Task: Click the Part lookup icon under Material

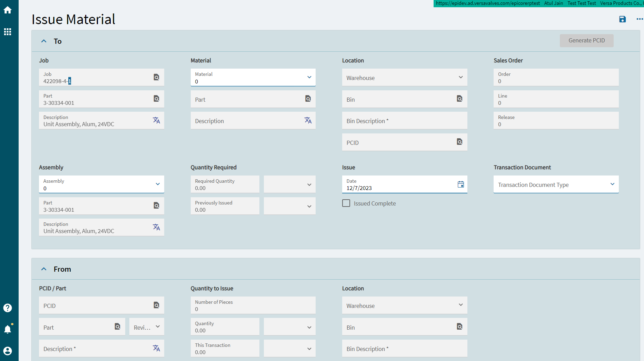Action: click(x=308, y=99)
